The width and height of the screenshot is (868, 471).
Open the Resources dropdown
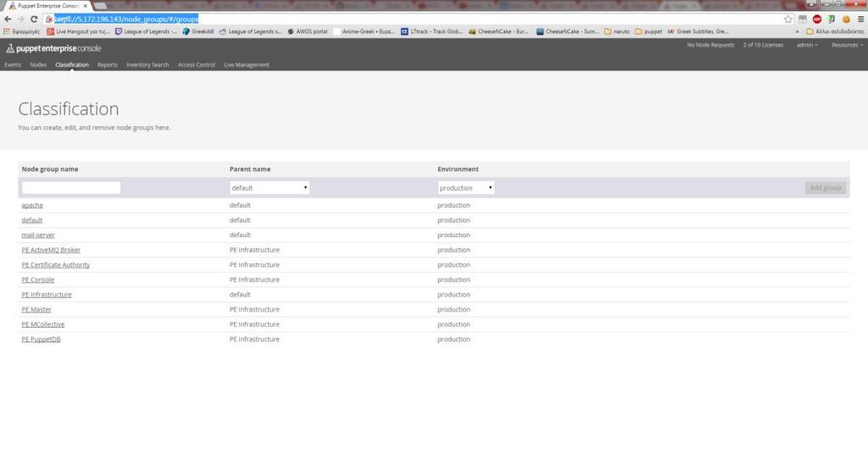847,45
